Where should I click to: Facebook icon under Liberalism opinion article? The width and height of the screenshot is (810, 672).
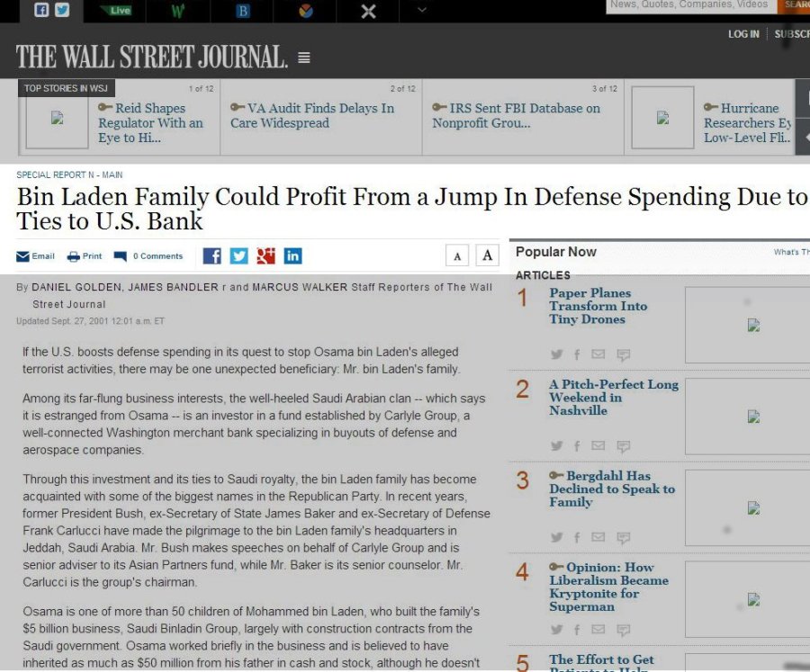click(577, 629)
